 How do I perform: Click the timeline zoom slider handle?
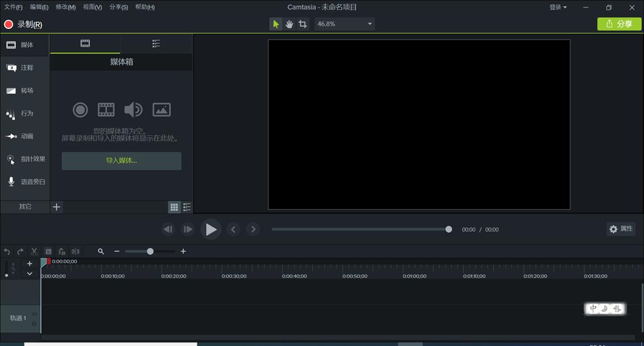click(x=149, y=251)
